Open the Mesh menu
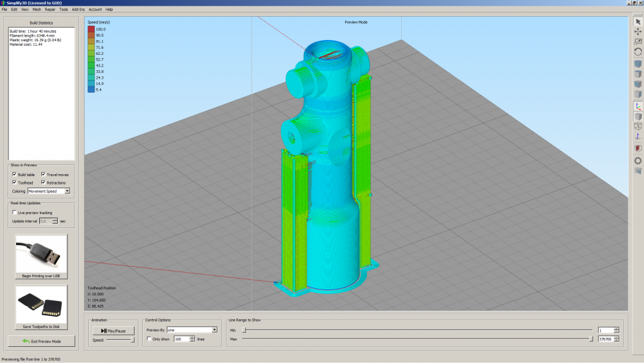Image resolution: width=644 pixels, height=363 pixels. pos(37,10)
